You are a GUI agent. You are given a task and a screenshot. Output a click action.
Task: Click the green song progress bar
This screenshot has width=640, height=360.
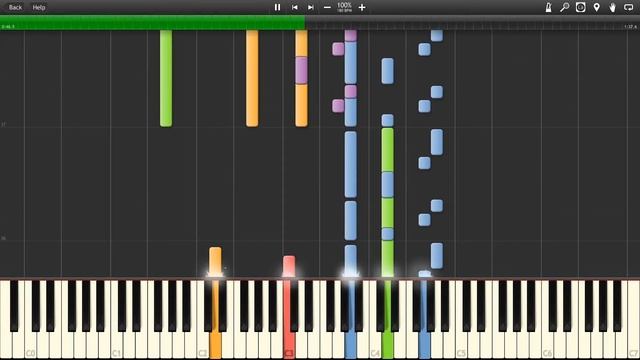pyautogui.click(x=152, y=22)
